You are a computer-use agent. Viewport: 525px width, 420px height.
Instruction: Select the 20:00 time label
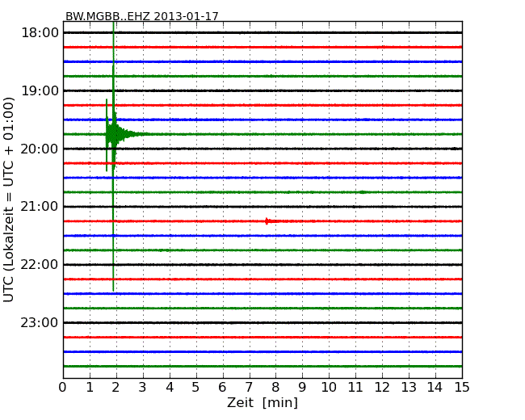coord(40,149)
